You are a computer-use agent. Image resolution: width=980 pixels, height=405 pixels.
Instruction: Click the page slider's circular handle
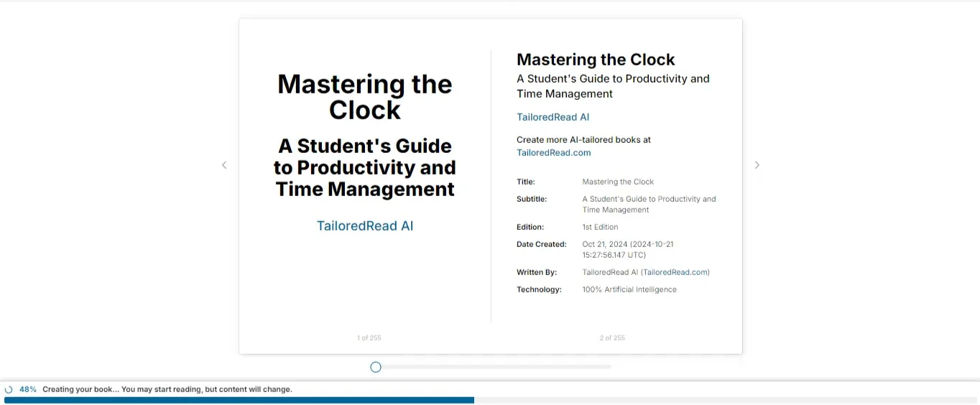(x=376, y=367)
